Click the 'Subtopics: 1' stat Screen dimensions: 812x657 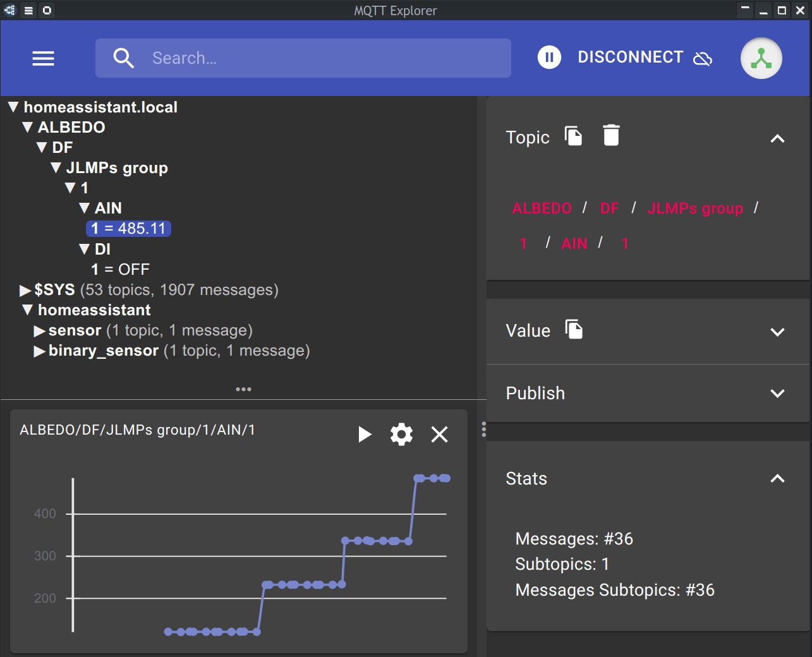tap(562, 564)
